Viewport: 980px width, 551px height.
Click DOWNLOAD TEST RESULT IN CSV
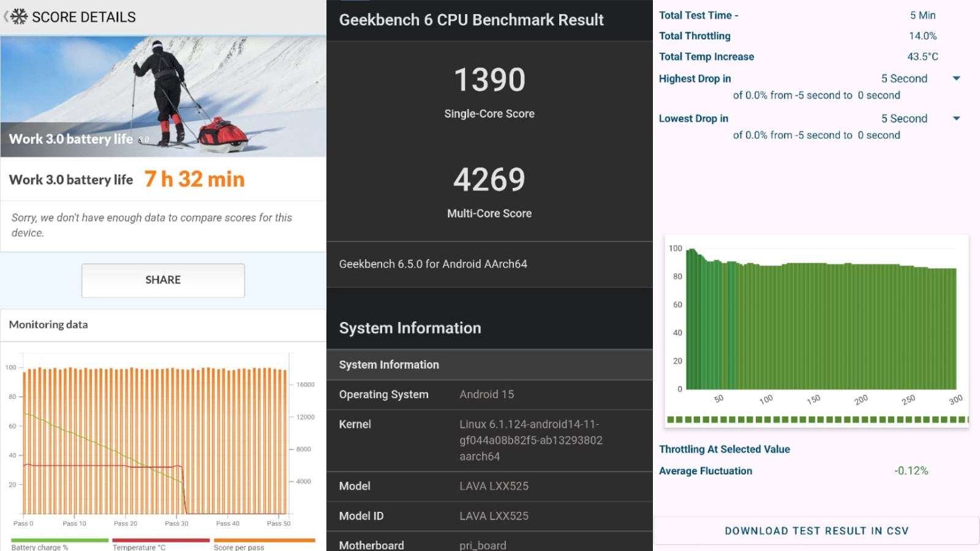click(816, 530)
